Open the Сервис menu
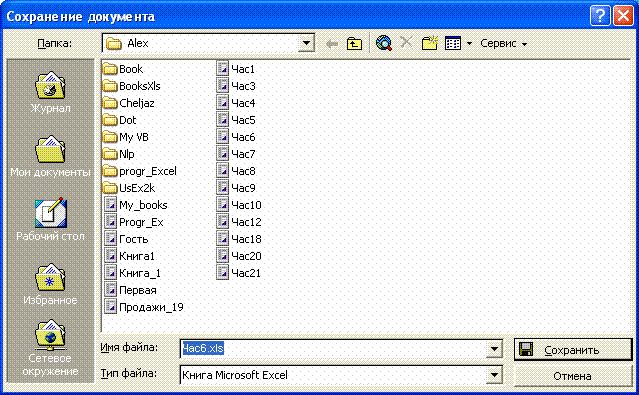The height and width of the screenshot is (395, 639). tap(503, 43)
